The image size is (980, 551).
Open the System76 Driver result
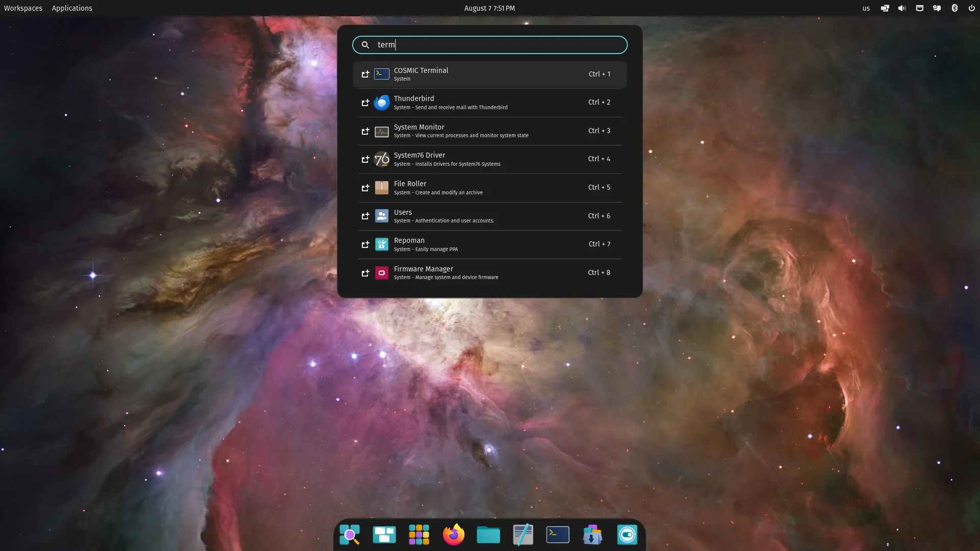click(489, 159)
